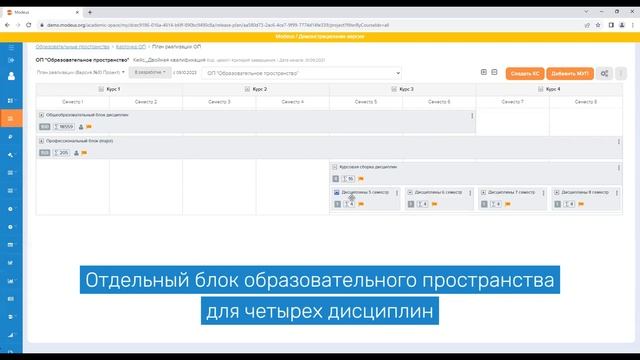Screen dimensions: 640x360
Task: Open new browser tab
Action: click(90, 12)
